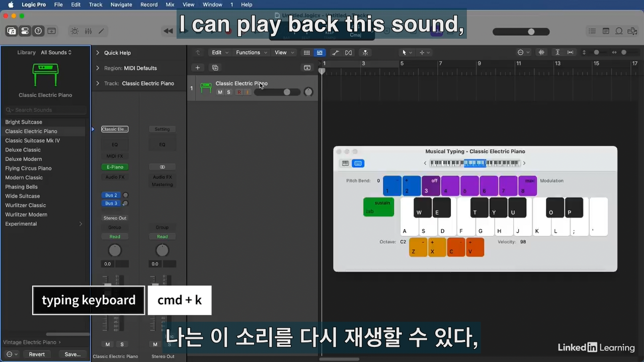This screenshot has height=362, width=644.
Task: Open the View menu in tracks area
Action: (284, 52)
